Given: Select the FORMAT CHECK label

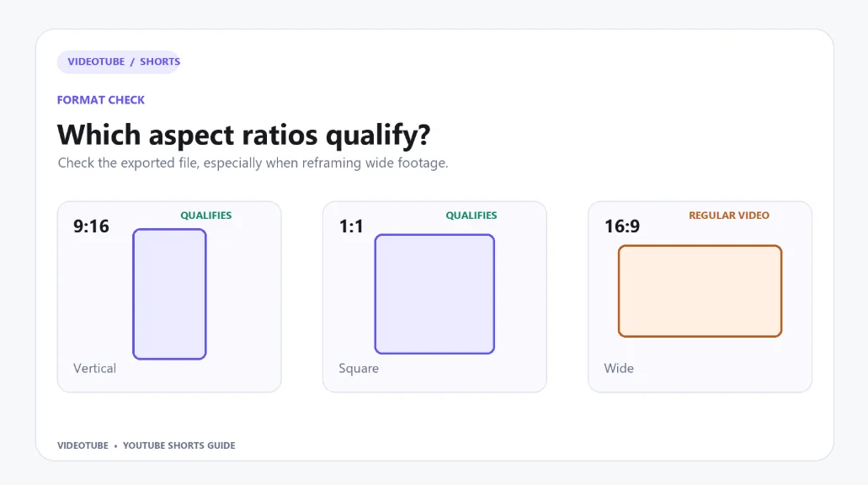Looking at the screenshot, I should click(101, 100).
